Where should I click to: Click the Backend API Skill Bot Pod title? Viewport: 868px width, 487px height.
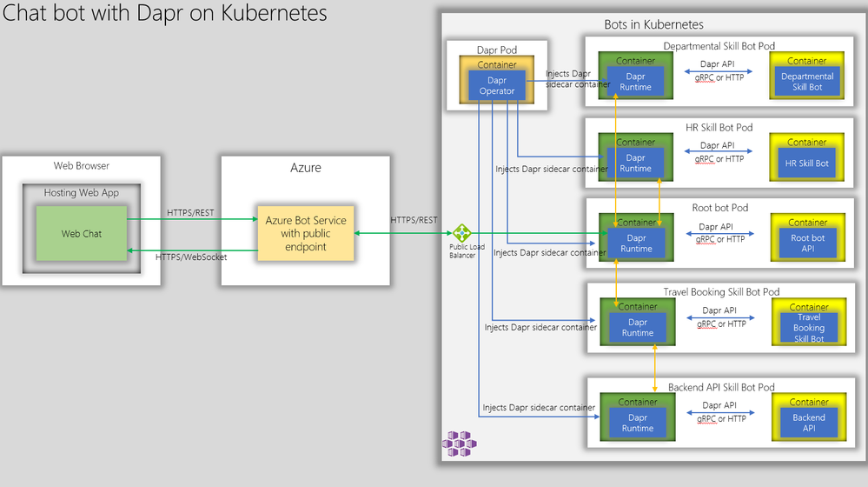pyautogui.click(x=721, y=387)
